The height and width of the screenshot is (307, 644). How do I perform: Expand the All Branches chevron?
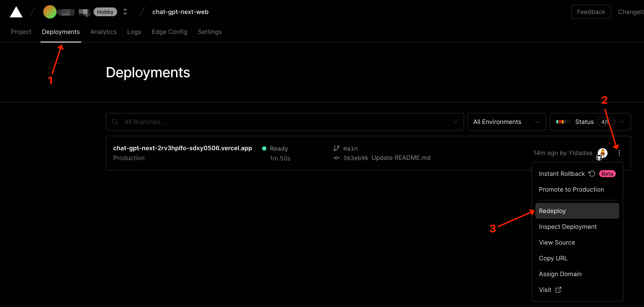pyautogui.click(x=455, y=122)
